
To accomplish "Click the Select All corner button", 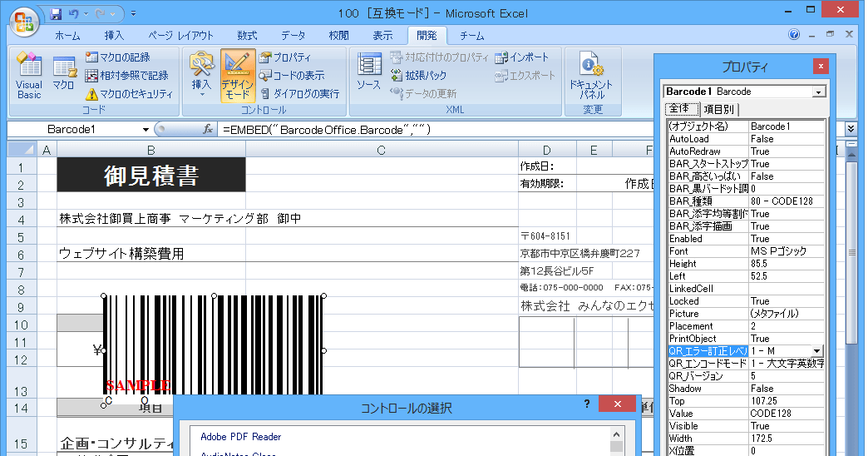I will (x=22, y=150).
